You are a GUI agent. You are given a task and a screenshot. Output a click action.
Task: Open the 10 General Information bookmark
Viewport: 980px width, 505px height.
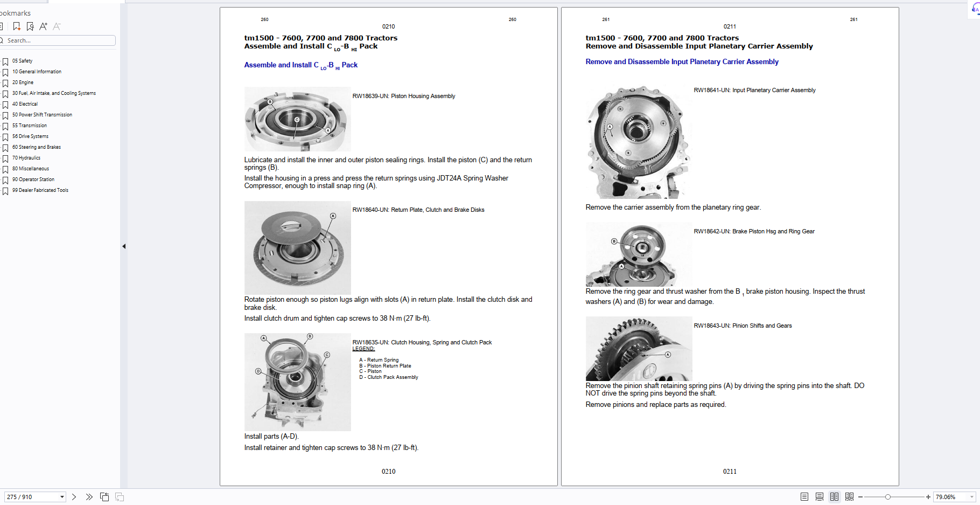37,72
